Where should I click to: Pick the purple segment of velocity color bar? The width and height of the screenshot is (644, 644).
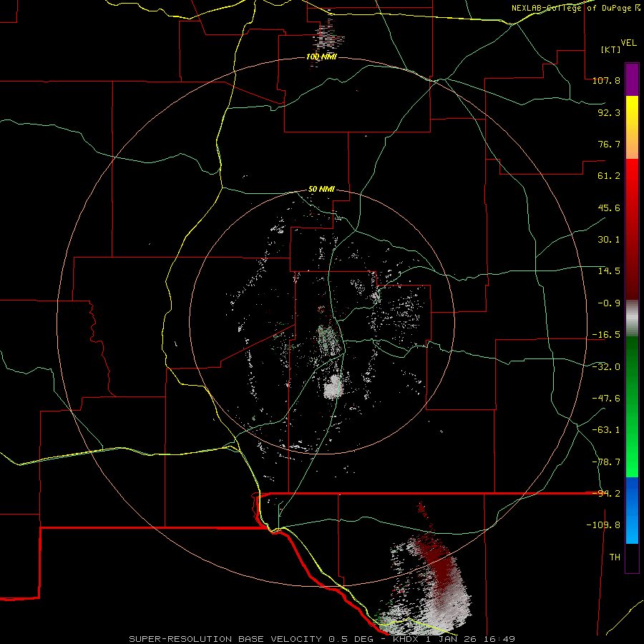[x=632, y=79]
